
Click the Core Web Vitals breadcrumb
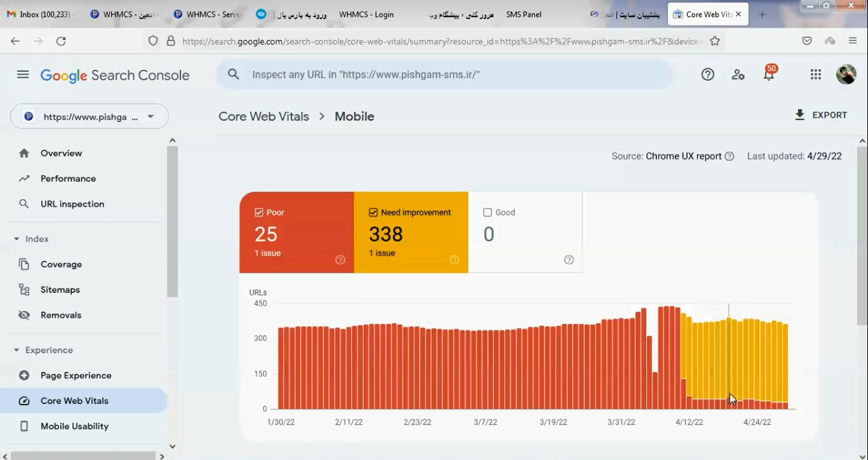coord(264,116)
